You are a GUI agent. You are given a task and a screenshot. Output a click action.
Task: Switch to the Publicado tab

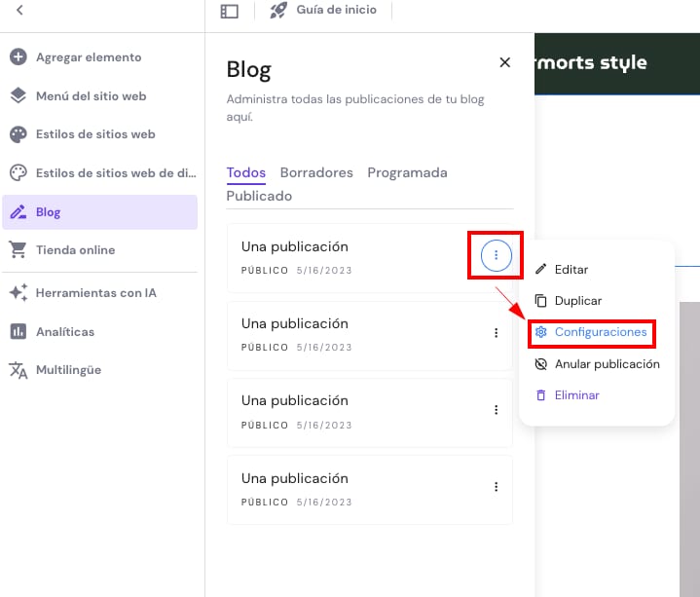click(259, 196)
